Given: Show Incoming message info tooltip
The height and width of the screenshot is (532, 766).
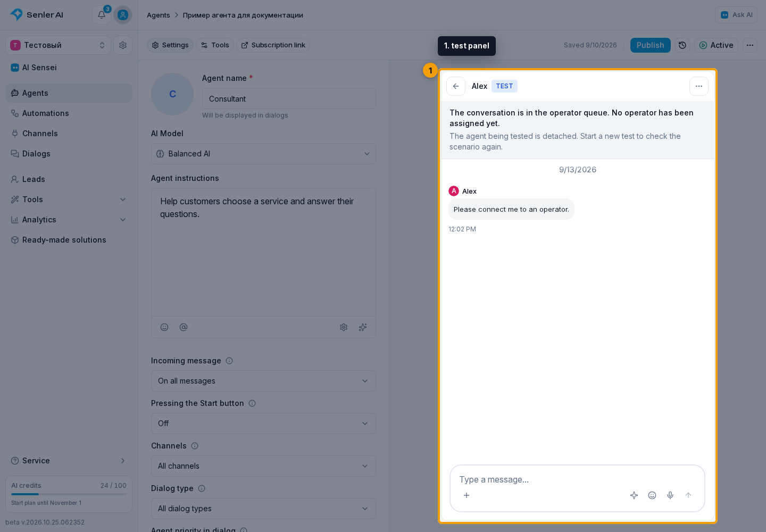Looking at the screenshot, I should click(229, 361).
